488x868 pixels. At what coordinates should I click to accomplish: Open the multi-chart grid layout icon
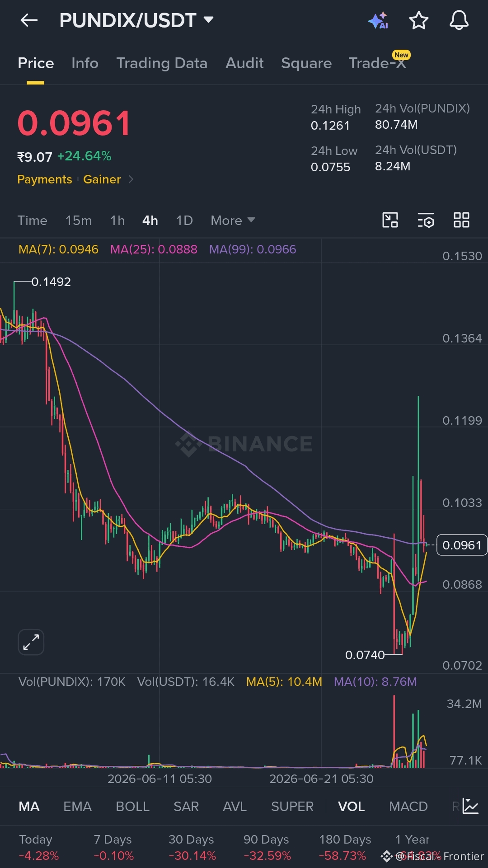click(x=461, y=220)
